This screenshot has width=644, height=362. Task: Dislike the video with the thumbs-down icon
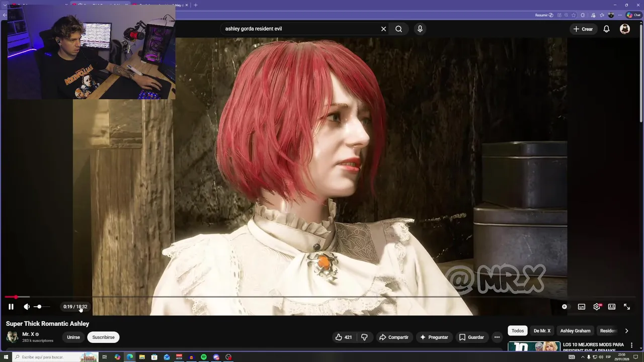tap(364, 337)
